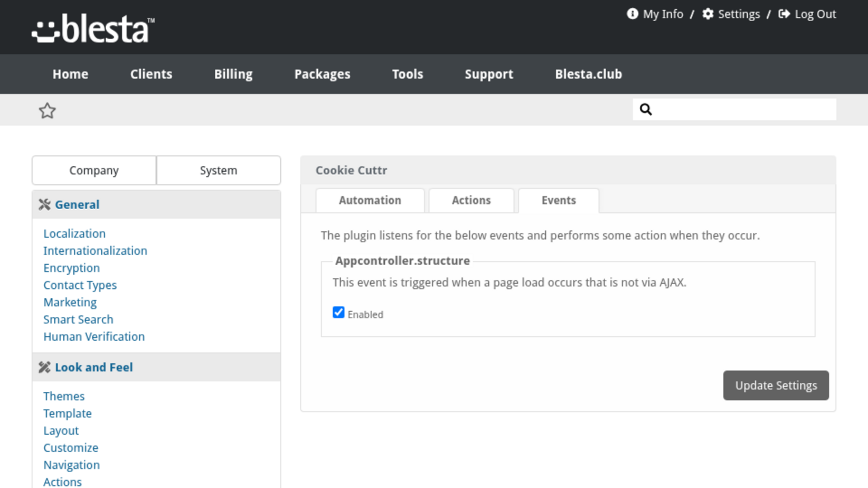Image resolution: width=868 pixels, height=488 pixels.
Task: Open My Info link
Action: pos(663,14)
